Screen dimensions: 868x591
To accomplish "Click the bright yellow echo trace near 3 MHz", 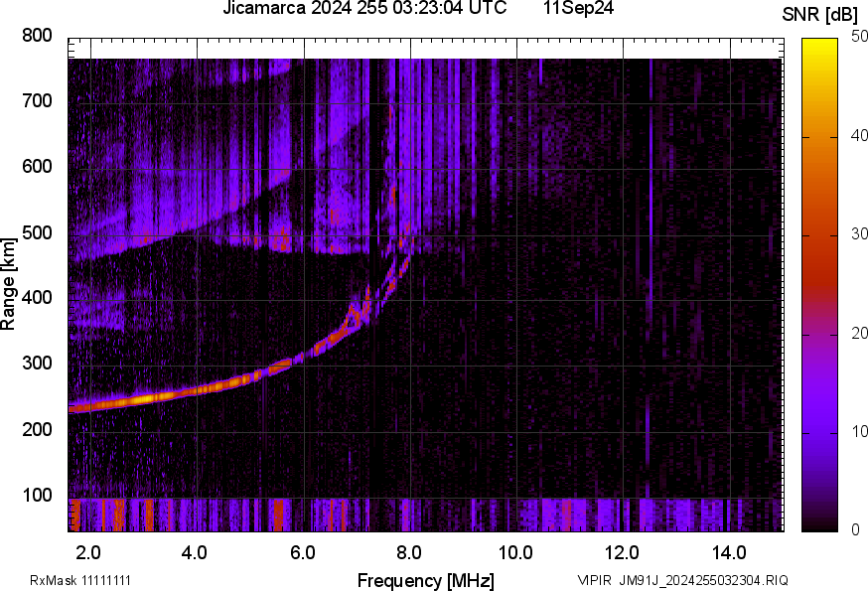I will pos(145,398).
